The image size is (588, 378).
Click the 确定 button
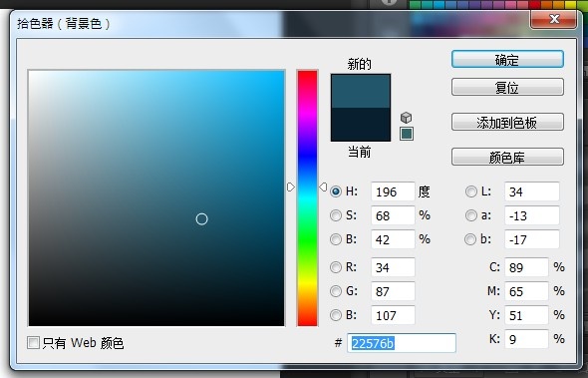tap(507, 59)
